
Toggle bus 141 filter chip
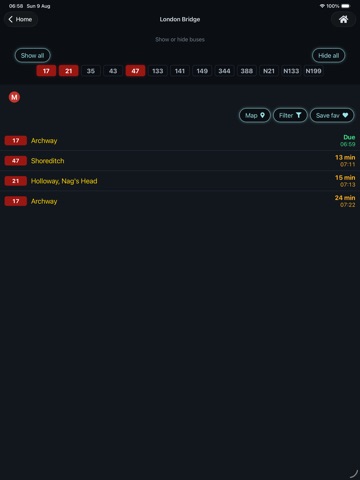coord(180,71)
